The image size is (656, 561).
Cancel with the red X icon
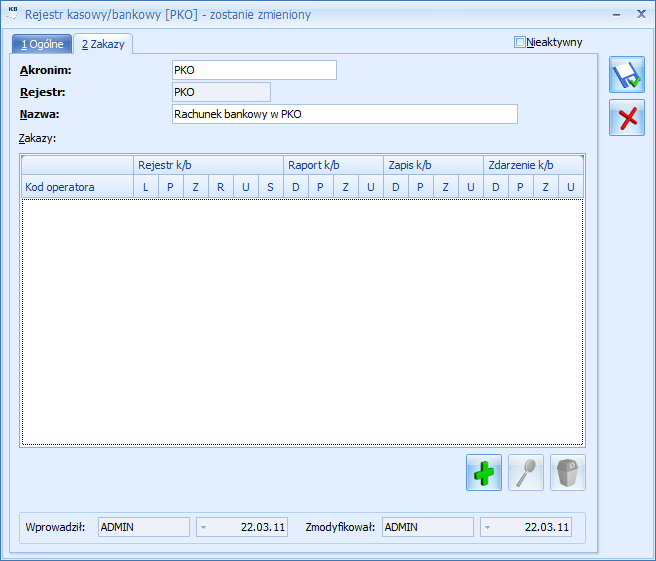626,118
